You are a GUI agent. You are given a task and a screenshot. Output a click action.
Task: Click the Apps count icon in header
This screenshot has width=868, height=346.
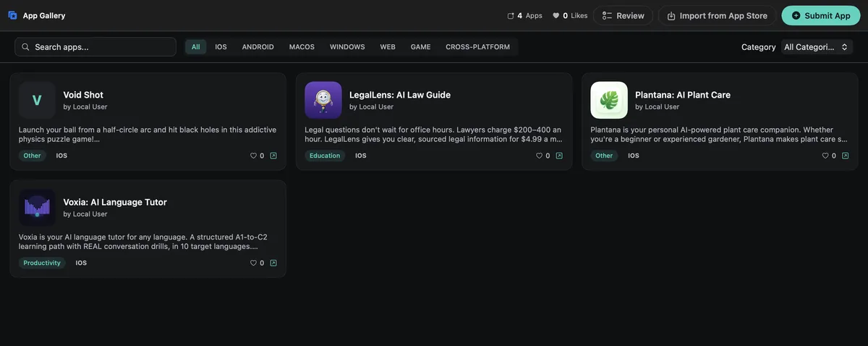pos(511,15)
